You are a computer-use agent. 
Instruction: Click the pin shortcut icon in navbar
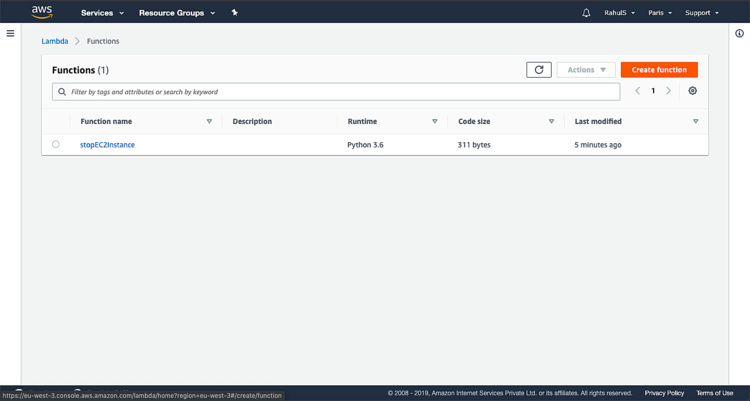click(x=234, y=13)
